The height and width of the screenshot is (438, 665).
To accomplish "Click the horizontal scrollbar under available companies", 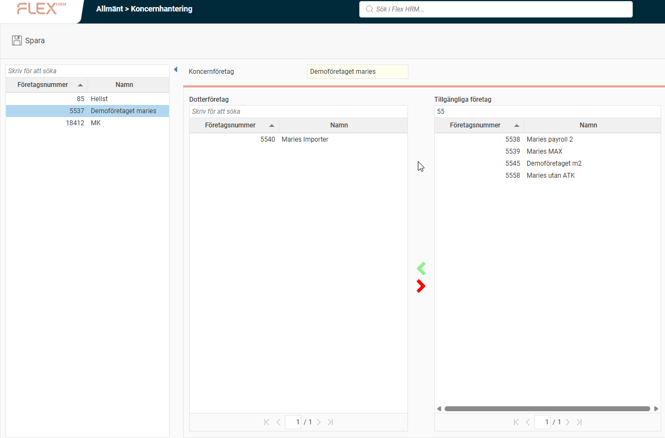I will 547,408.
